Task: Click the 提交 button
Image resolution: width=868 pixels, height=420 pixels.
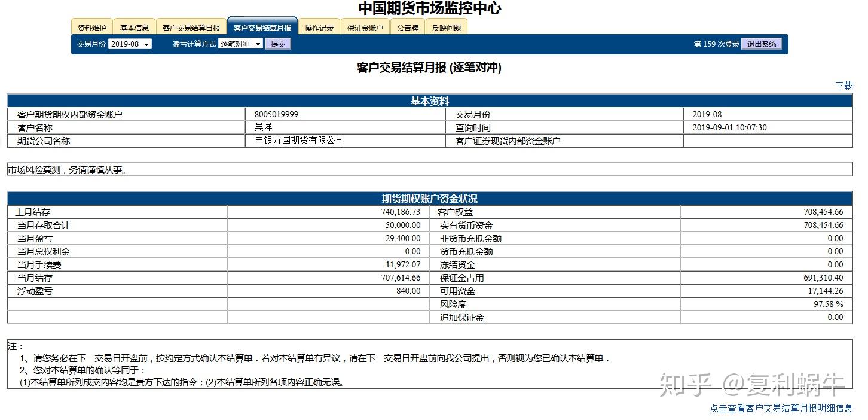Action: click(277, 43)
